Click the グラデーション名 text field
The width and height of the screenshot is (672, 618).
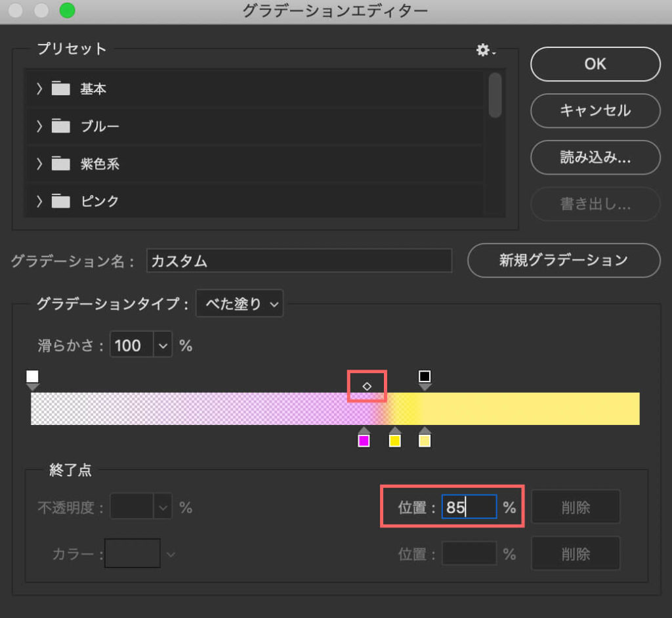(x=299, y=261)
